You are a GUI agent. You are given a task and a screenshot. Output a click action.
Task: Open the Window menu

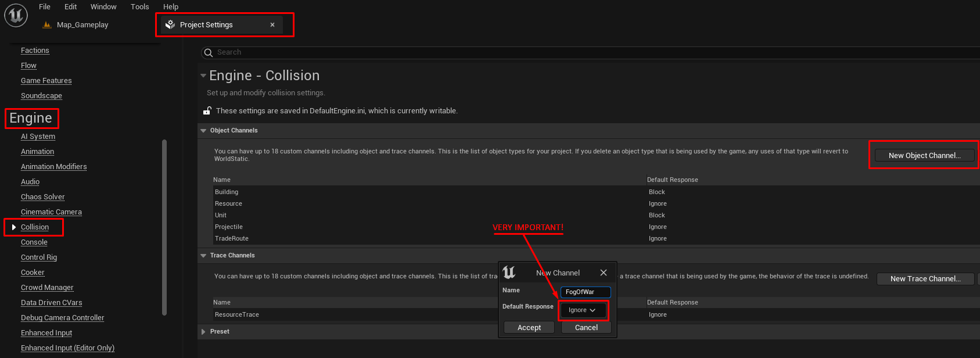(103, 7)
